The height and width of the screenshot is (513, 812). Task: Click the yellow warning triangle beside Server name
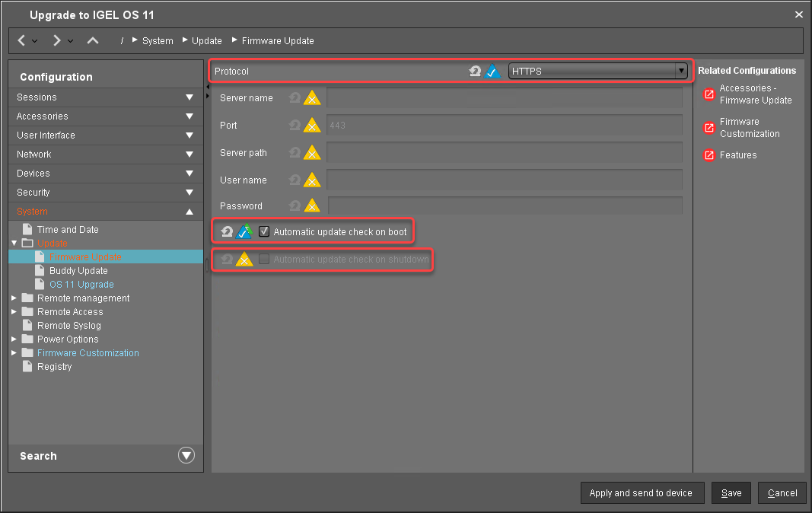(312, 98)
